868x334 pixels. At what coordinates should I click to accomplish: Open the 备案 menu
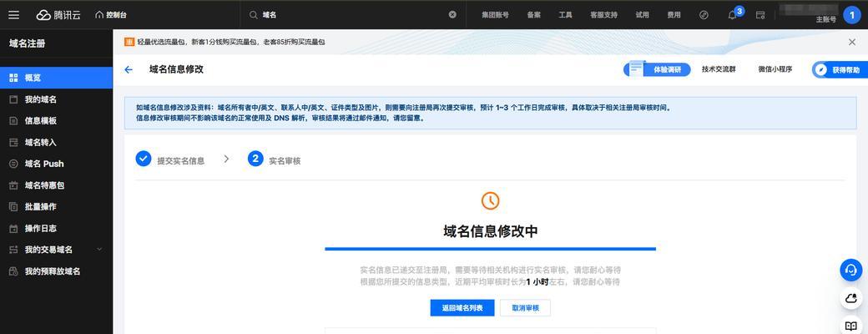(533, 15)
